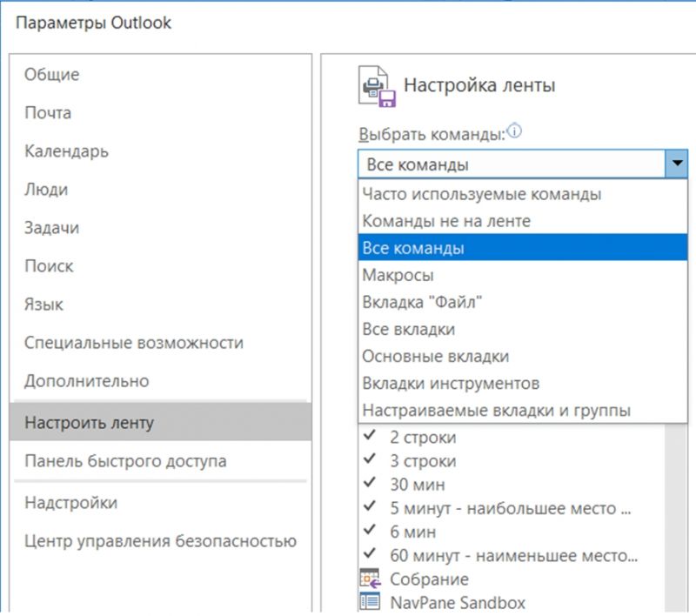Viewport: 696px width, 616px height.
Task: Choose Вкладки инструментов option
Action: click(523, 383)
